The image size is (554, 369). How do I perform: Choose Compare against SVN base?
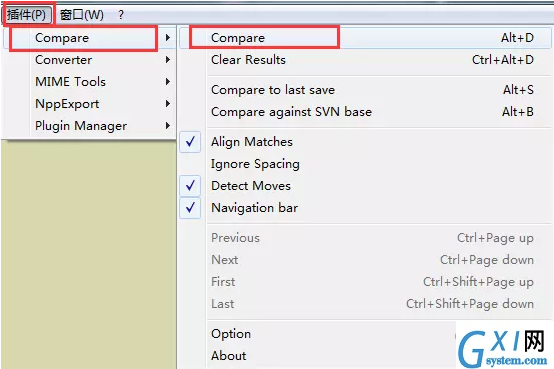[365, 112]
